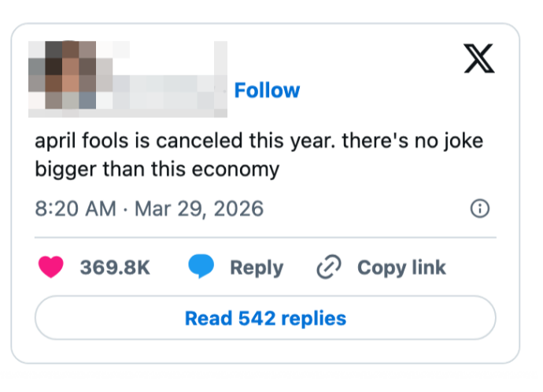The width and height of the screenshot is (543, 392).
Task: Click the blue reply bubble icon
Action: click(201, 268)
